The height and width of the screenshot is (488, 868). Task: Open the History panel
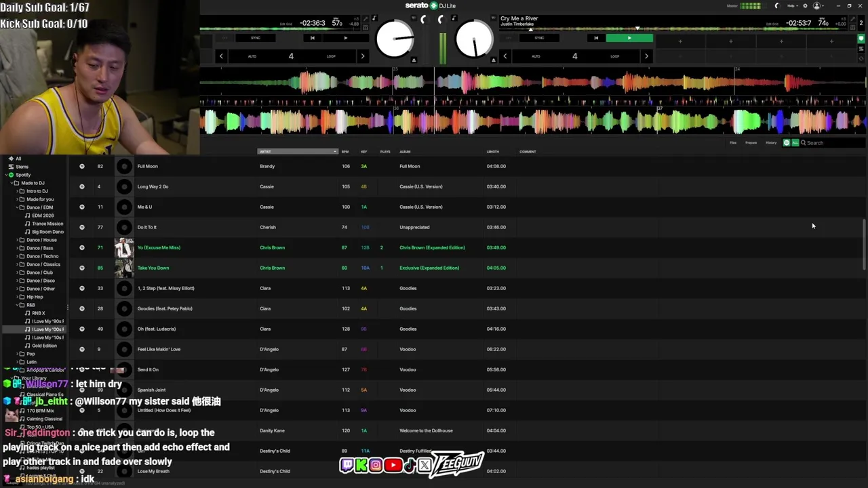click(771, 143)
